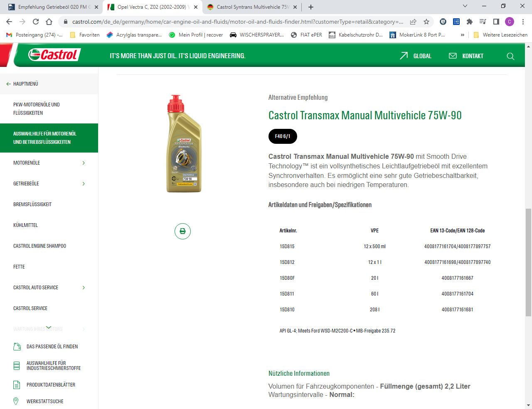Show more bookmarks with double chevron

(463, 35)
